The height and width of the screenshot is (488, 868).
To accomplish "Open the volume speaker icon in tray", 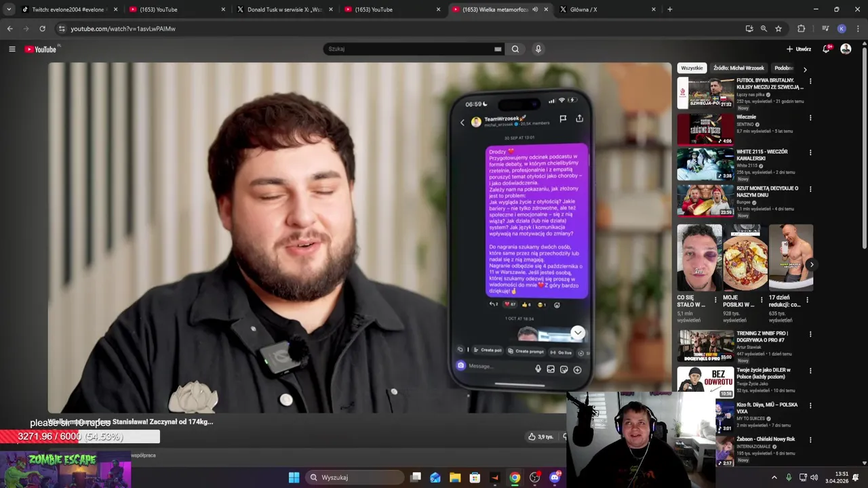I will pyautogui.click(x=814, y=477).
